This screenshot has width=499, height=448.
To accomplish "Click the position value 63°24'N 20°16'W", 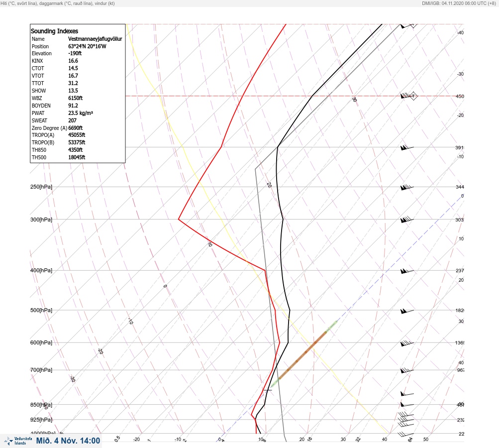I will click(87, 46).
